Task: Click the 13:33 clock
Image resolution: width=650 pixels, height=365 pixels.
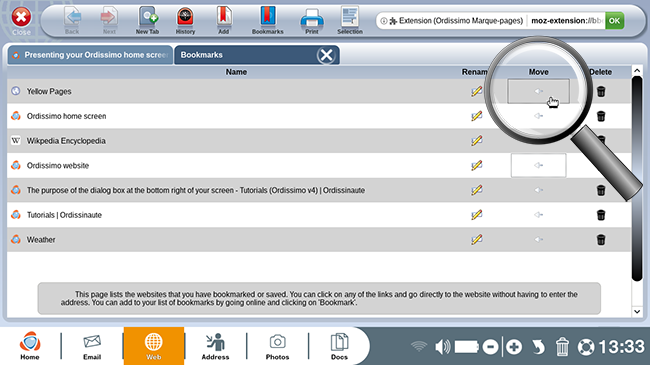Action: pos(621,346)
